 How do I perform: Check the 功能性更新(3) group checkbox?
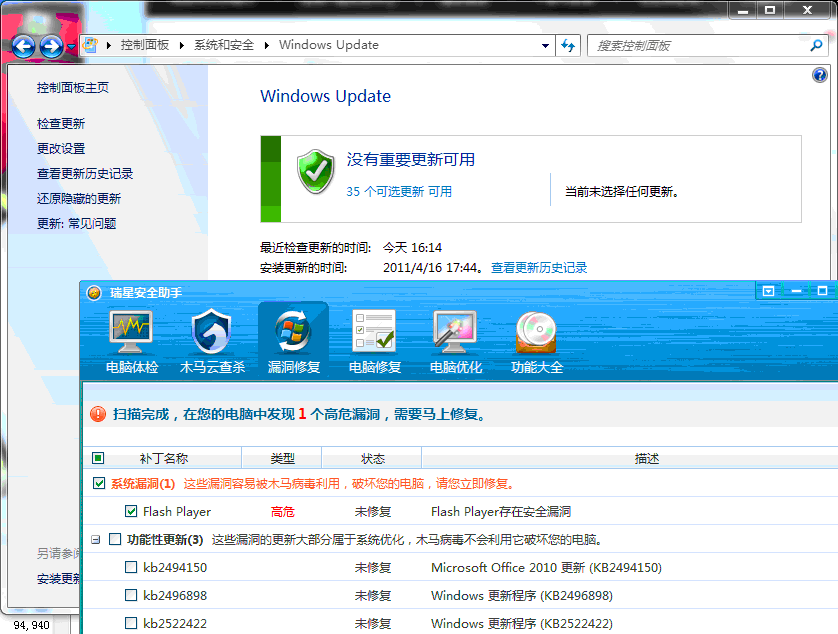coord(115,539)
